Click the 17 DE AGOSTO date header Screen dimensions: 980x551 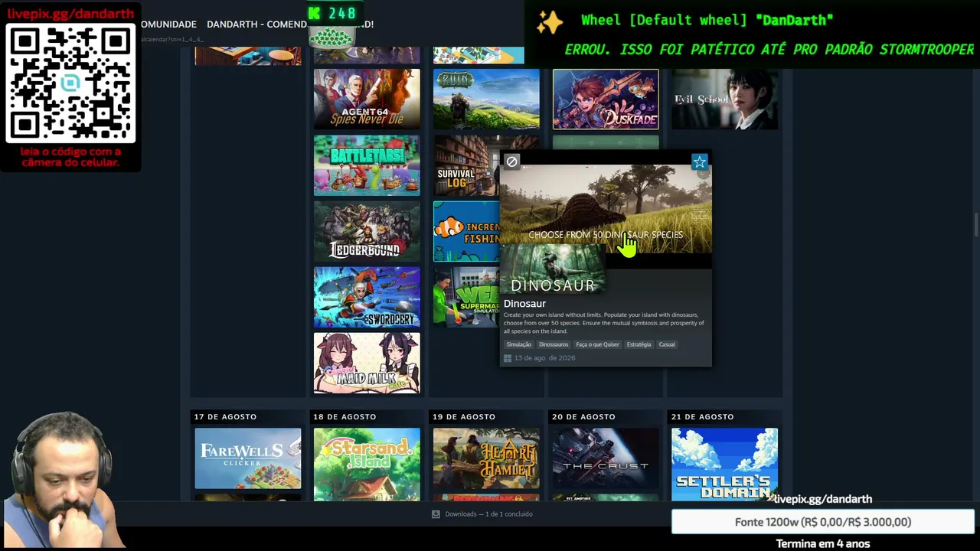click(x=225, y=417)
